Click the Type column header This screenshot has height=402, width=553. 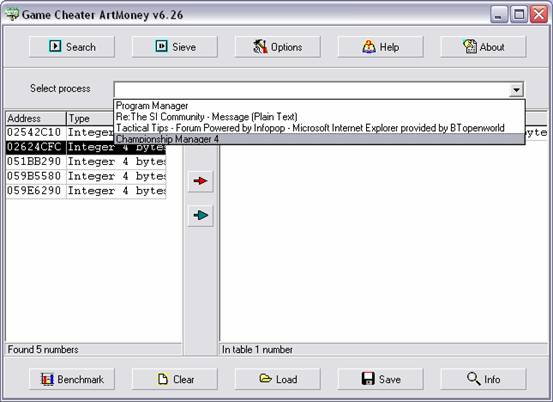point(90,118)
